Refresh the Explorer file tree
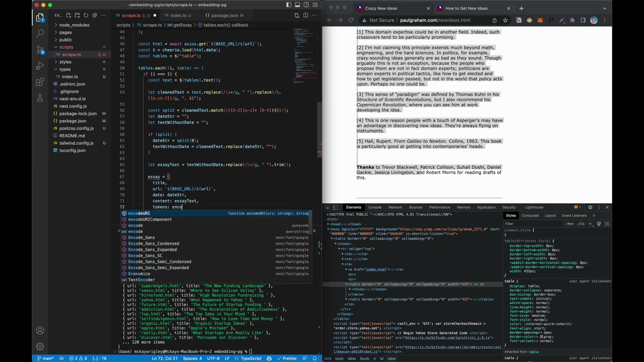This screenshot has height=362, width=644. click(x=86, y=16)
